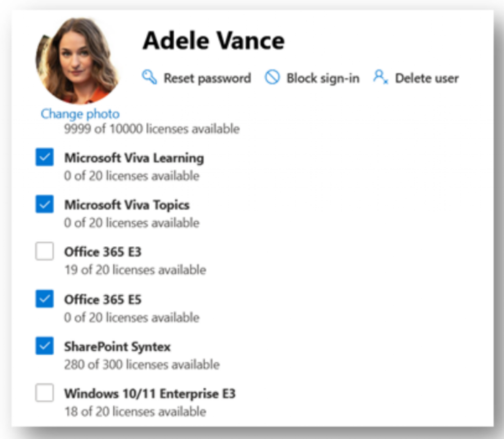This screenshot has height=439, width=504.
Task: Click Adele Vance's profile photo
Action: click(78, 61)
